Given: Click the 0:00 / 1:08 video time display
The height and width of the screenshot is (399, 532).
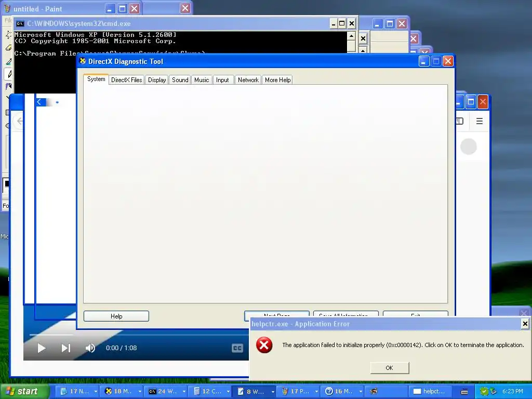Looking at the screenshot, I should (x=121, y=348).
